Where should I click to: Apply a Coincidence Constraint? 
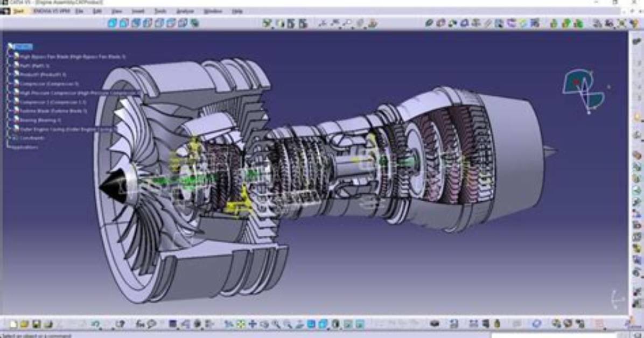[x=429, y=23]
